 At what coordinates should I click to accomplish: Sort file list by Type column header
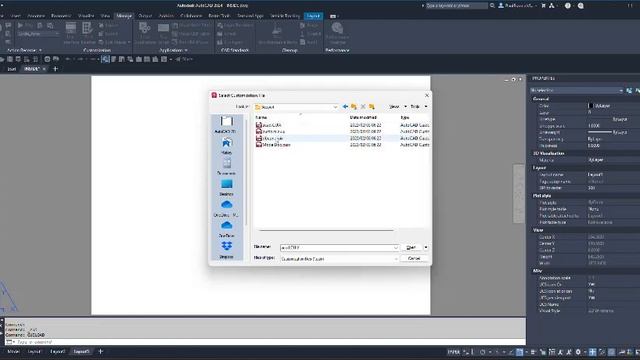pyautogui.click(x=405, y=118)
